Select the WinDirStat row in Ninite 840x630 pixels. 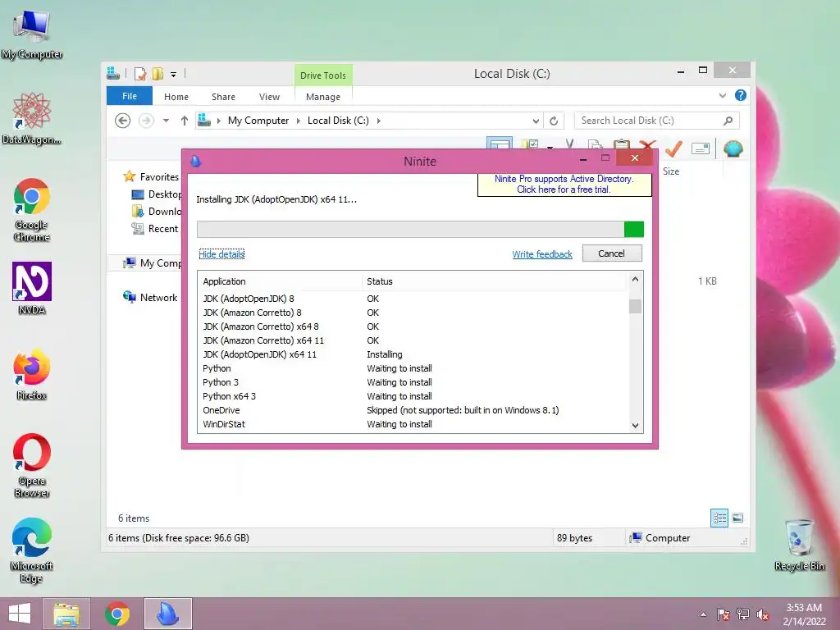click(x=413, y=424)
